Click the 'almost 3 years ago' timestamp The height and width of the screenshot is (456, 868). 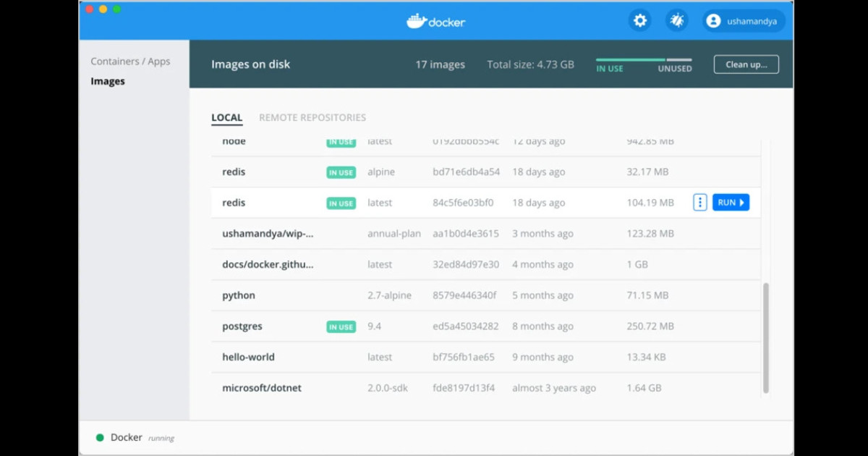pos(554,388)
